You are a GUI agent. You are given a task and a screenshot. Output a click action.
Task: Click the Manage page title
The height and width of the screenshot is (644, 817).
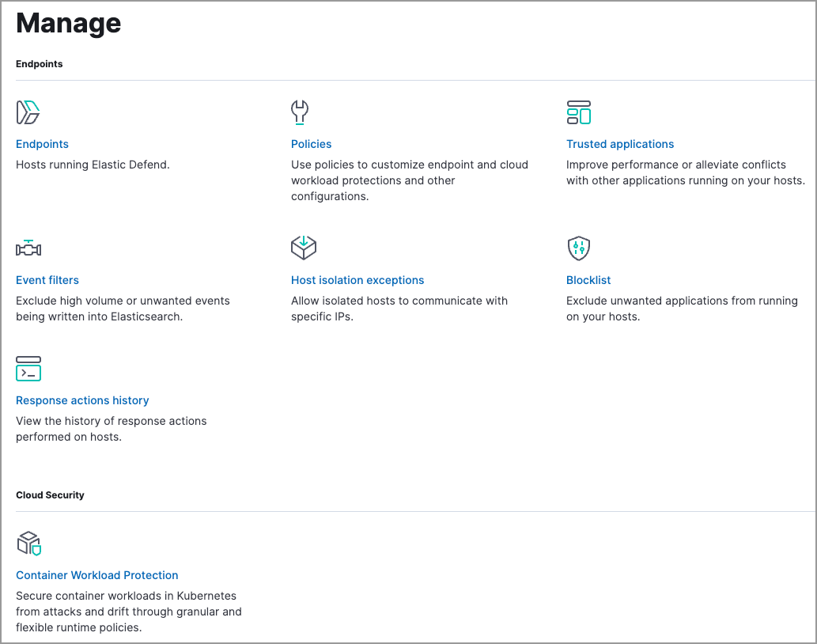[x=68, y=24]
